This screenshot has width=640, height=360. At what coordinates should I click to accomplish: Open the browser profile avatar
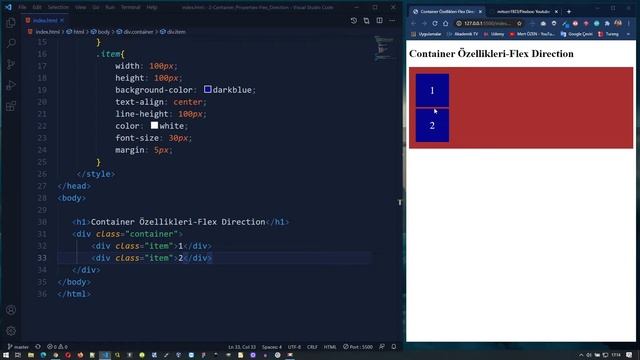618,23
